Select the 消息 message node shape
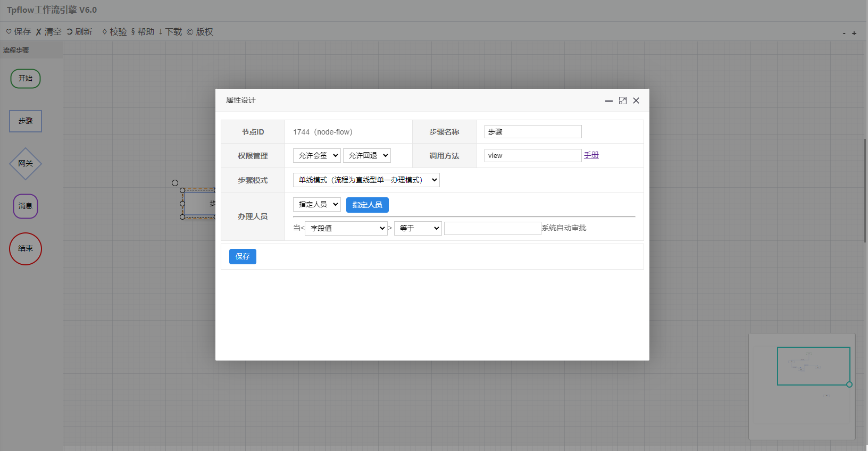 point(26,206)
